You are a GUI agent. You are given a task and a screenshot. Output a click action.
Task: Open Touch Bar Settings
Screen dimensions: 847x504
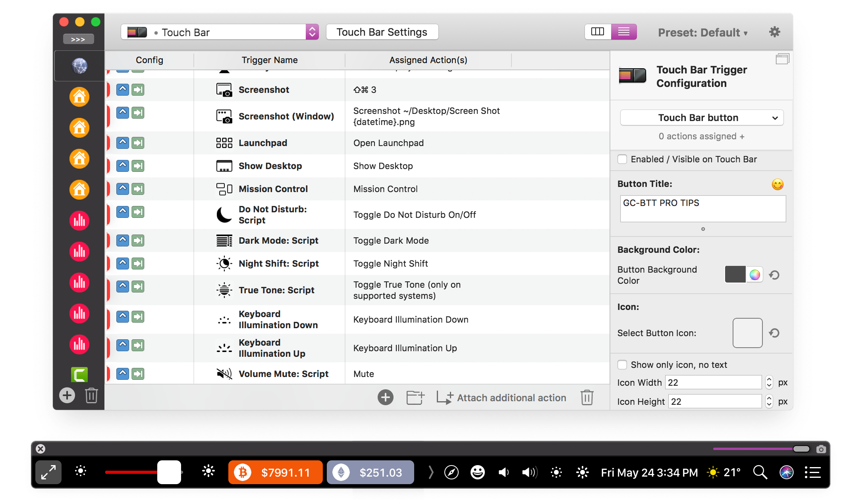[382, 32]
